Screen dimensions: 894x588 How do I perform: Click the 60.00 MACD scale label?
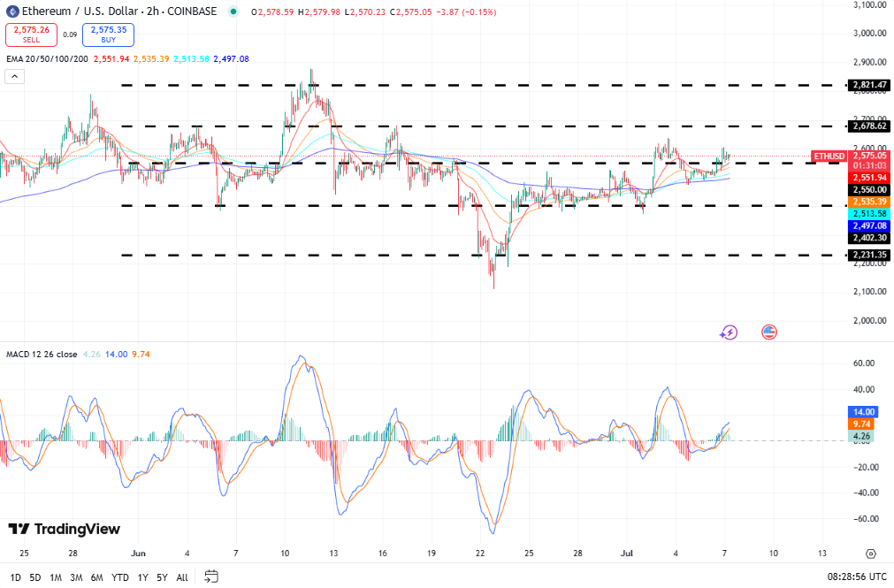click(x=864, y=363)
